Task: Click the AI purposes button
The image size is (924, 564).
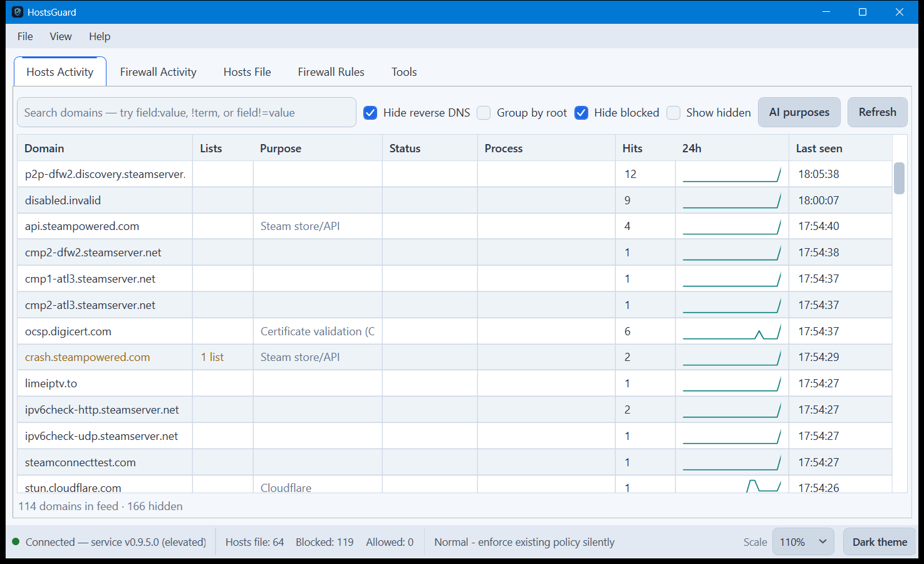Action: [x=799, y=112]
